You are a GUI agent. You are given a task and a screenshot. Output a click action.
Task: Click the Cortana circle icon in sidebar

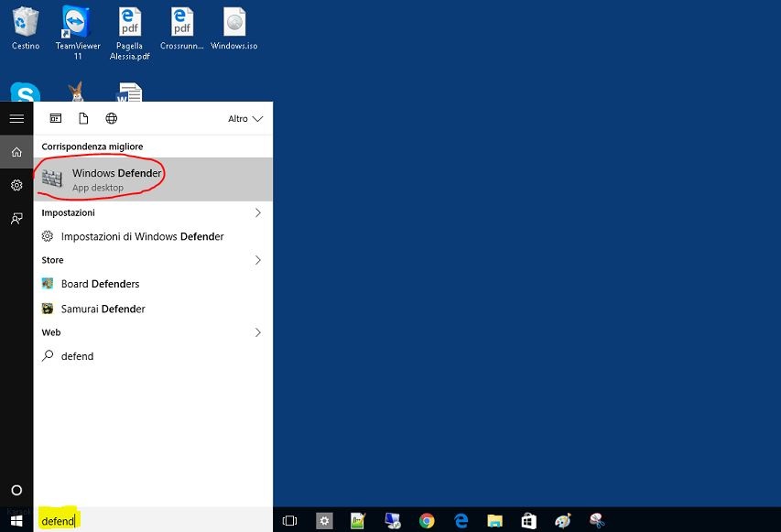[16, 490]
